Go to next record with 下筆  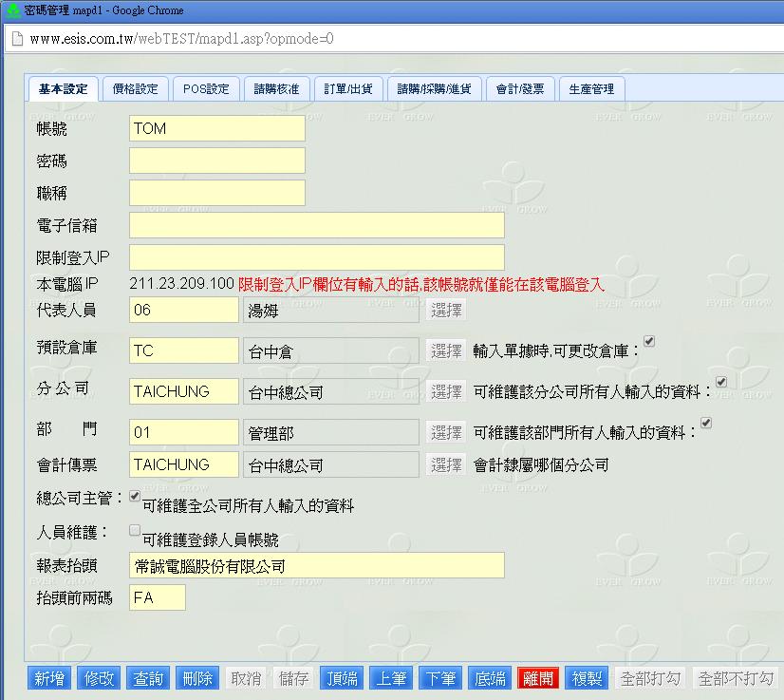pos(439,678)
